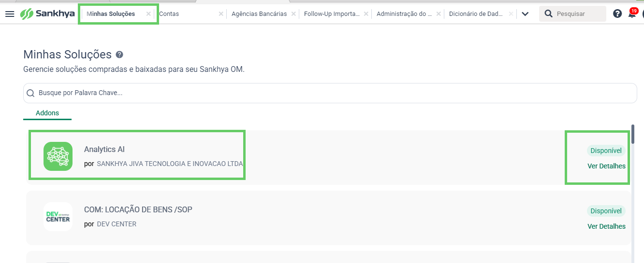Screen dimensions: 644x263
Task: Click the Sankhya logo
Action: pyautogui.click(x=47, y=14)
